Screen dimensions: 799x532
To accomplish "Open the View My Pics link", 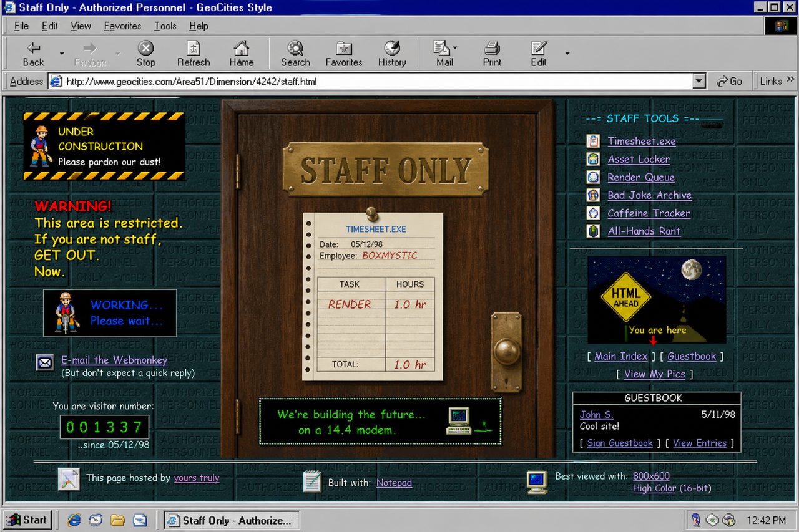I will click(655, 374).
